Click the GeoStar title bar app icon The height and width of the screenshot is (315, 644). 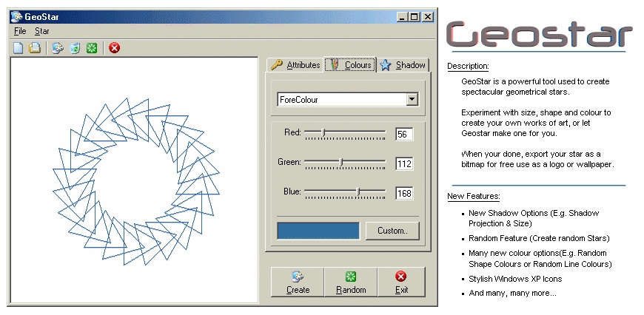coord(16,16)
